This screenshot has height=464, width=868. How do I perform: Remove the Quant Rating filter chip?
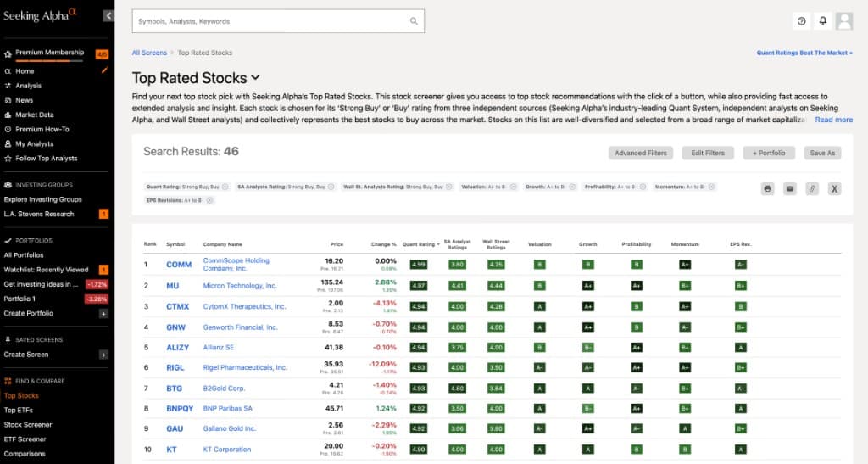click(225, 187)
